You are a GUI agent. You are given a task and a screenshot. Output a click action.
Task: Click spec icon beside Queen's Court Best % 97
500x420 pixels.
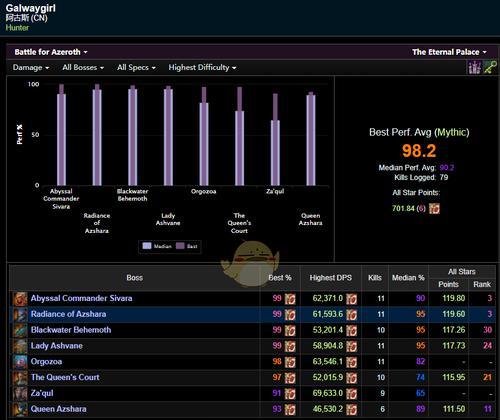[290, 377]
